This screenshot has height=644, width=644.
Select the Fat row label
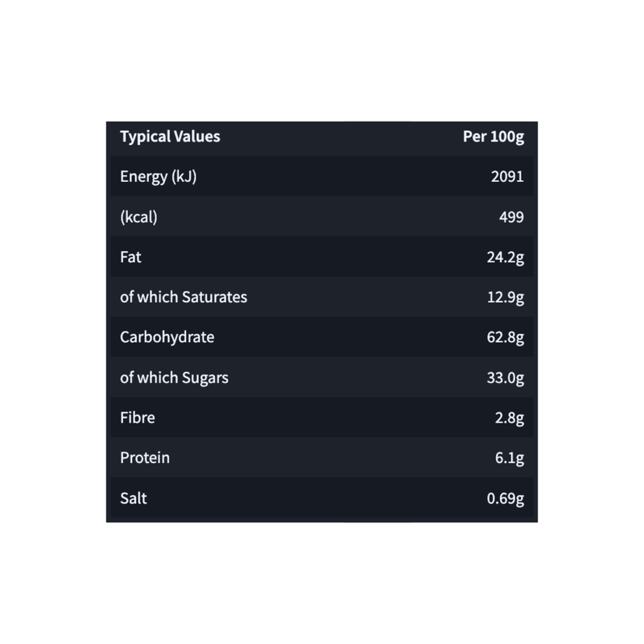pyautogui.click(x=130, y=257)
